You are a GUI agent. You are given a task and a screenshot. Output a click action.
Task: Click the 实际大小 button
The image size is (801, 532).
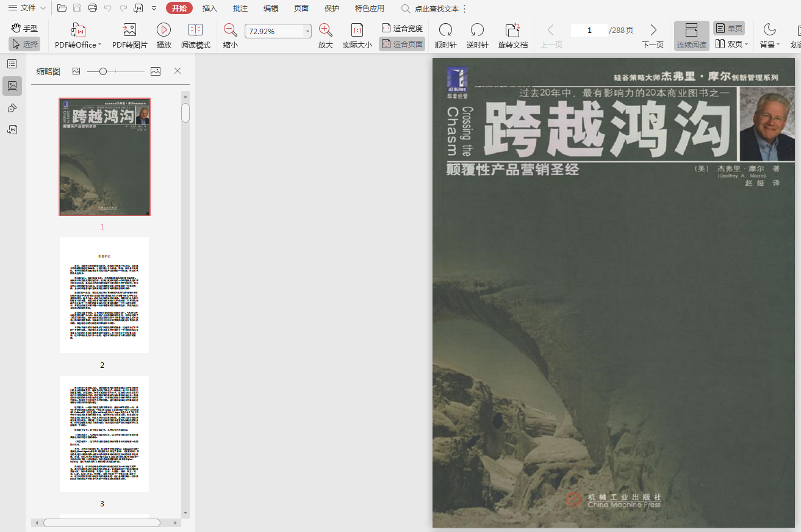coord(357,35)
